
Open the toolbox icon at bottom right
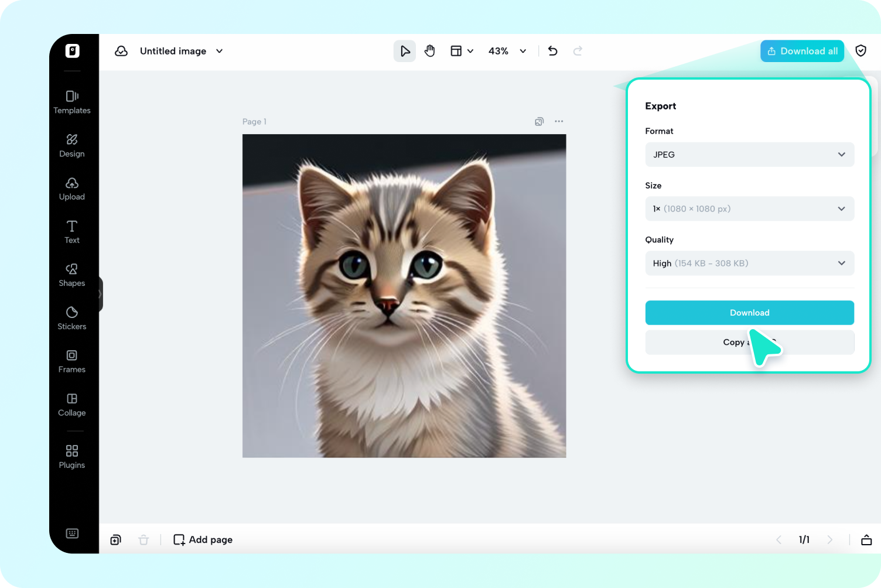[x=866, y=539]
